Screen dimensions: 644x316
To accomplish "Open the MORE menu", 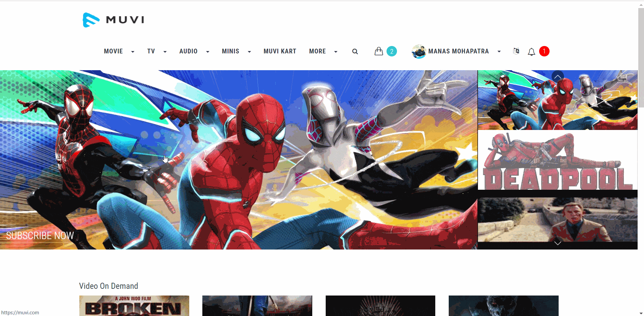I will pos(318,51).
